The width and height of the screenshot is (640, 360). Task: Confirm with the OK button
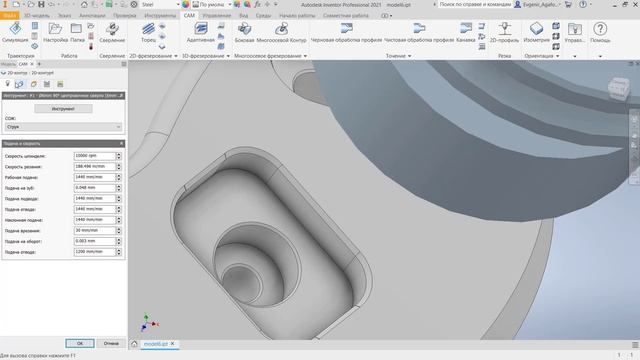(80, 343)
